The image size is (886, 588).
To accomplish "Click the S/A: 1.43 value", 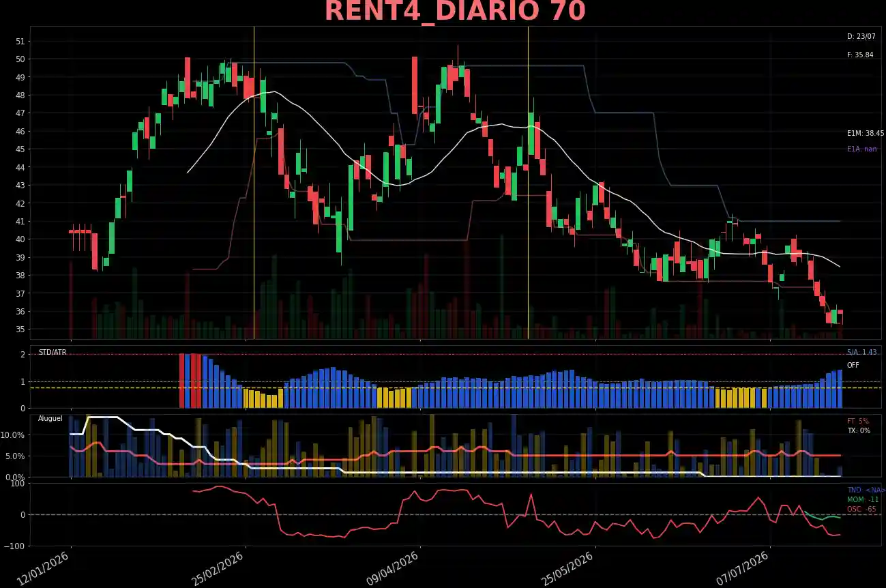I will (x=861, y=352).
